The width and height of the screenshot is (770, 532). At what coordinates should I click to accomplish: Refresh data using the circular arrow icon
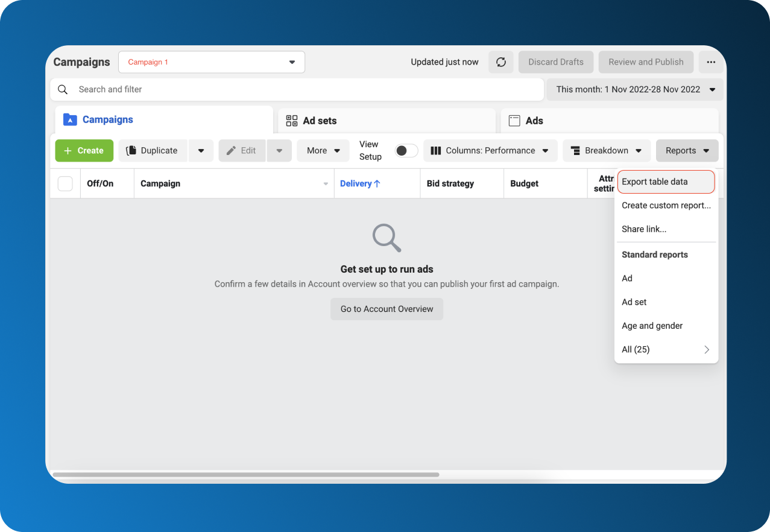(x=500, y=62)
